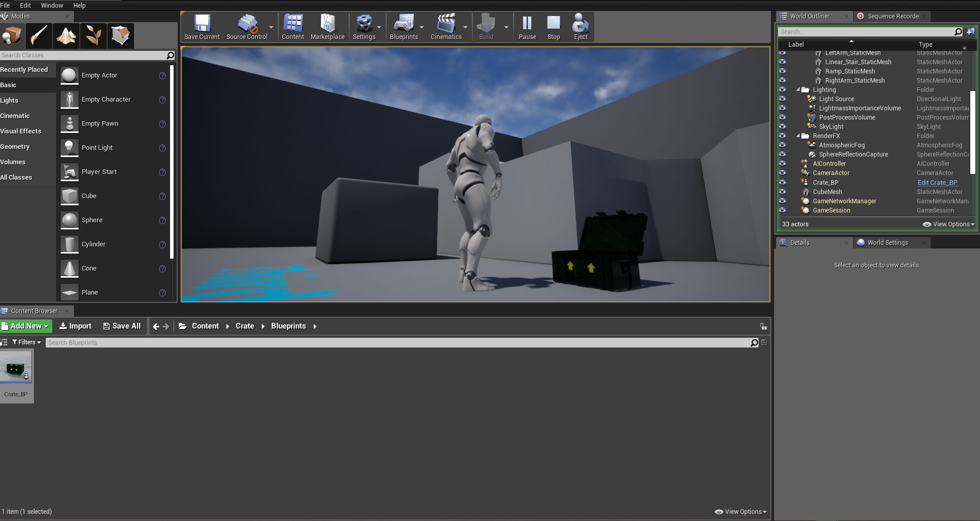Hide the AtmosphericFog actor
980x521 pixels.
pos(783,145)
